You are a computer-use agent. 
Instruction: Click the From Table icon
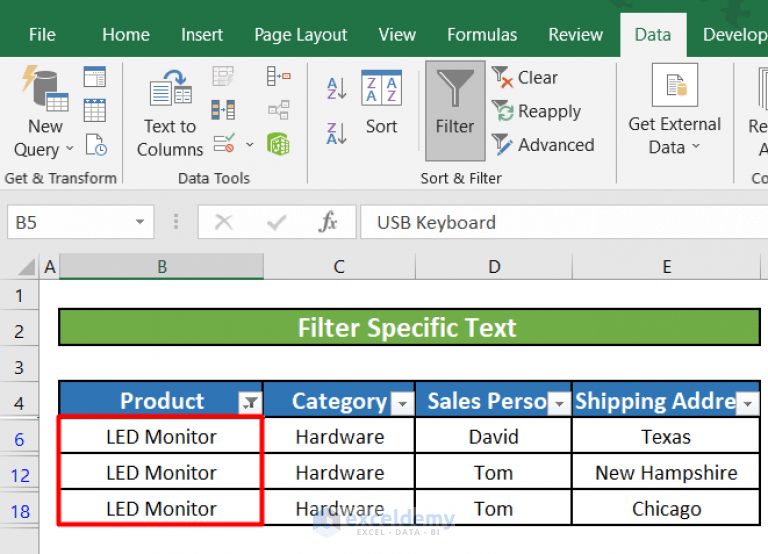(x=95, y=110)
